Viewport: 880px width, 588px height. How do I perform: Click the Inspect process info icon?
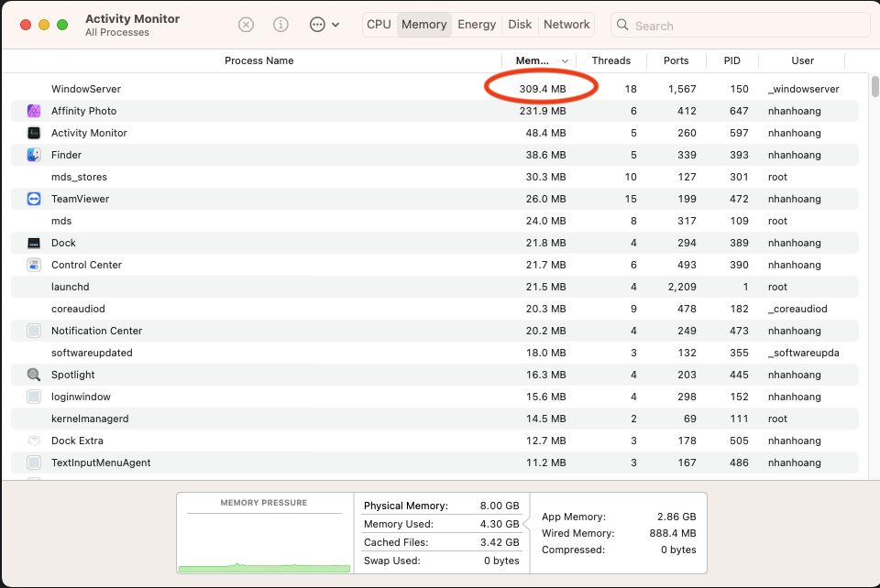pos(280,25)
